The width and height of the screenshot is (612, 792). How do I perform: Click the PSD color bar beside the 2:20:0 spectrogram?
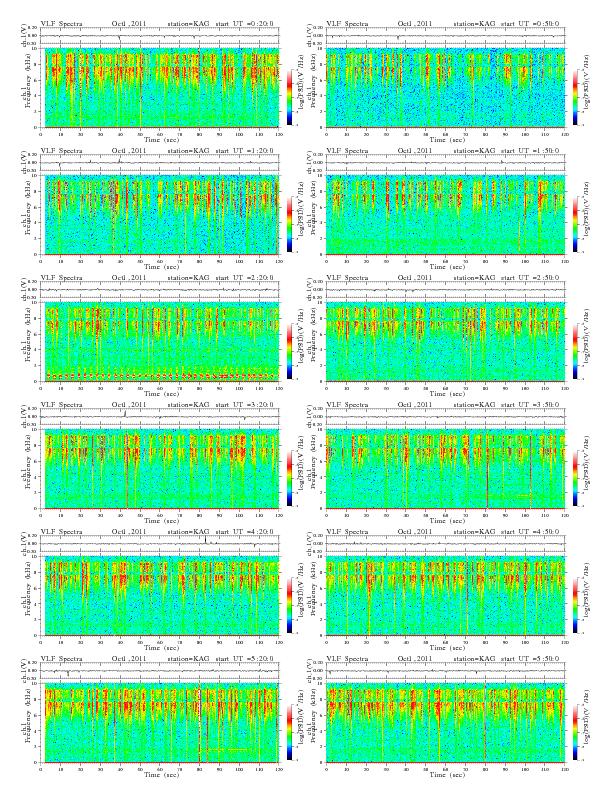click(289, 351)
